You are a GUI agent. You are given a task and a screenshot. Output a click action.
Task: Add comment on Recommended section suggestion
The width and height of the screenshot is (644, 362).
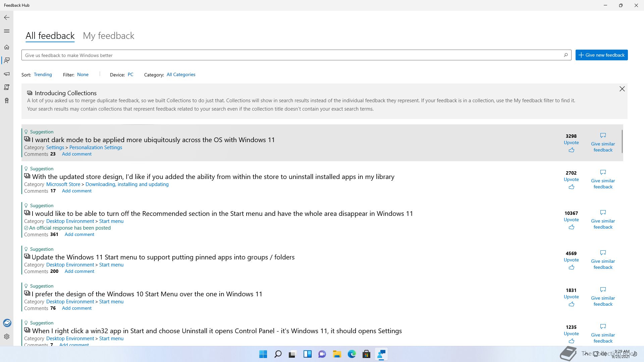tap(79, 235)
